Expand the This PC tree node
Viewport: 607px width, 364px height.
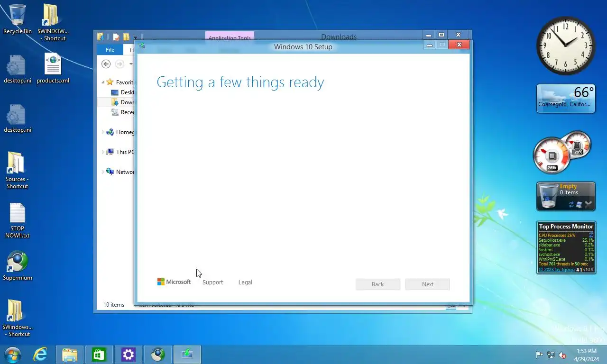(x=103, y=152)
